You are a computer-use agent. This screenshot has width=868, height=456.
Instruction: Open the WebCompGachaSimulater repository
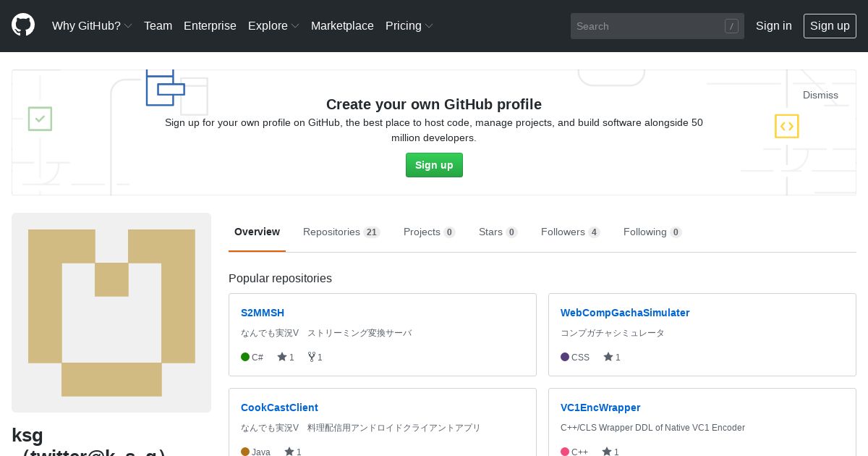click(625, 313)
